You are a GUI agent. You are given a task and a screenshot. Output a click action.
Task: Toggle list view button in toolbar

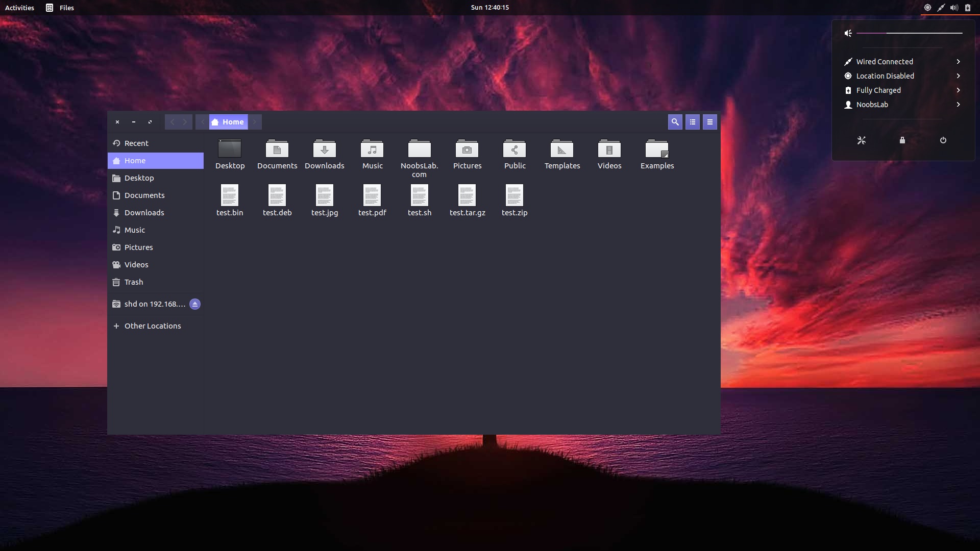(x=692, y=122)
